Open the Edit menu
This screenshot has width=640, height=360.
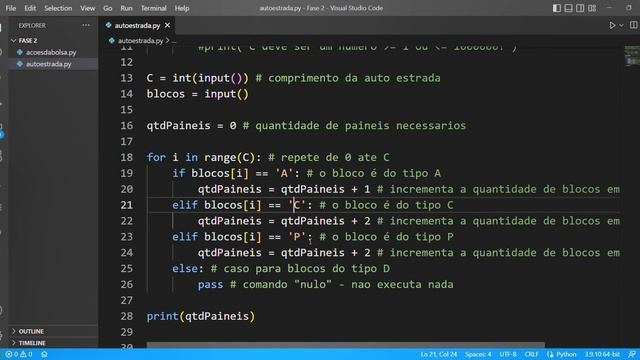point(30,8)
